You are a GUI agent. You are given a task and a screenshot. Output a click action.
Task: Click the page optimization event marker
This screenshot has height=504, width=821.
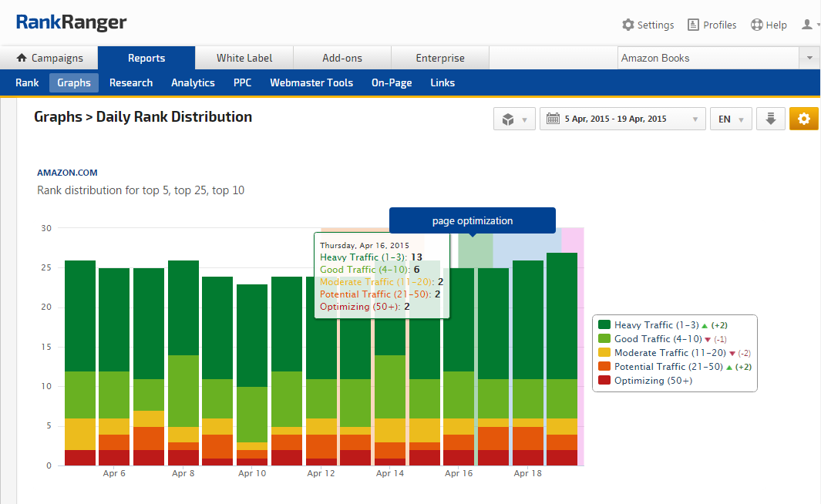click(472, 220)
